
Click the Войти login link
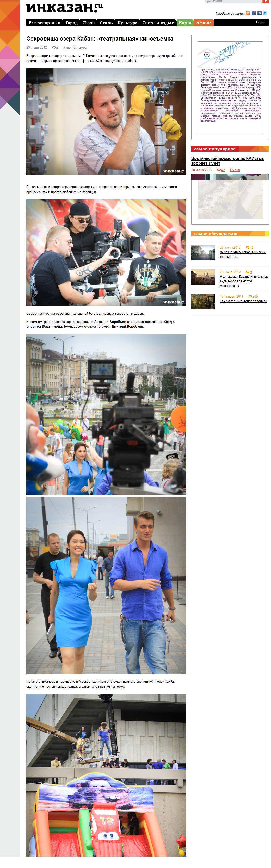(260, 22)
